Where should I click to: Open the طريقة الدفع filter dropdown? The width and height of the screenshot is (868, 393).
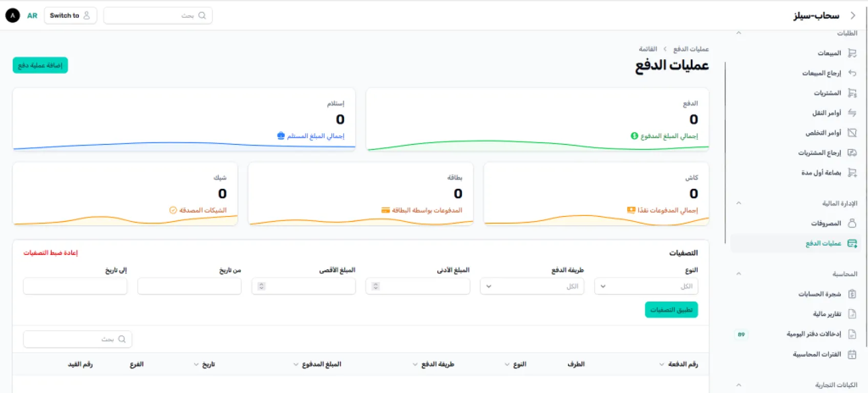click(x=532, y=286)
